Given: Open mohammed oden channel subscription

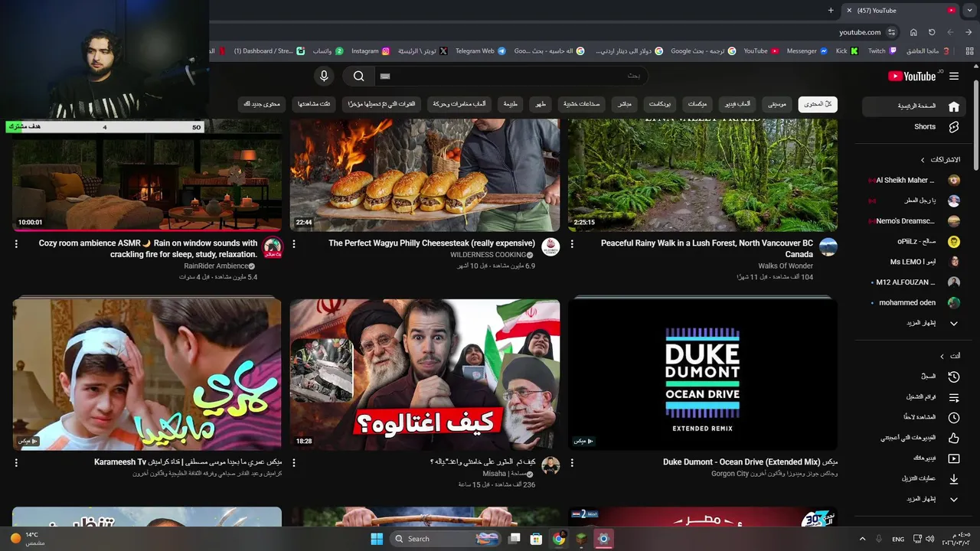Looking at the screenshot, I should click(913, 302).
